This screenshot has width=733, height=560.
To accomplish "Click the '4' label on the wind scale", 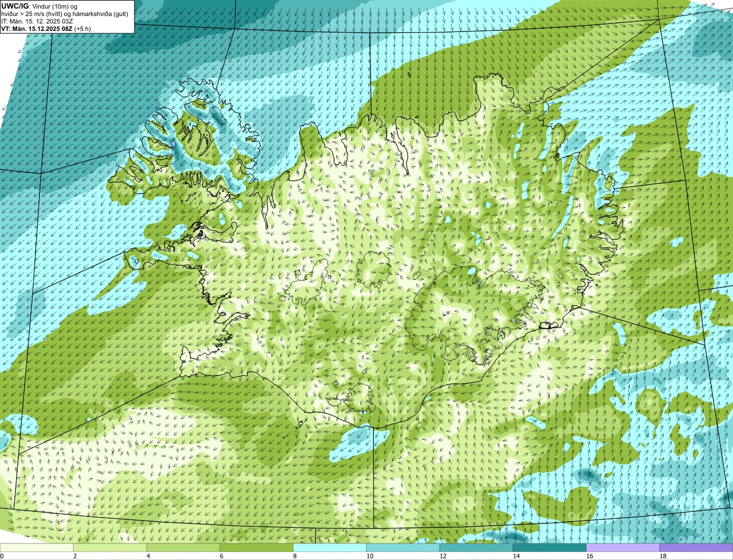I will tap(148, 556).
